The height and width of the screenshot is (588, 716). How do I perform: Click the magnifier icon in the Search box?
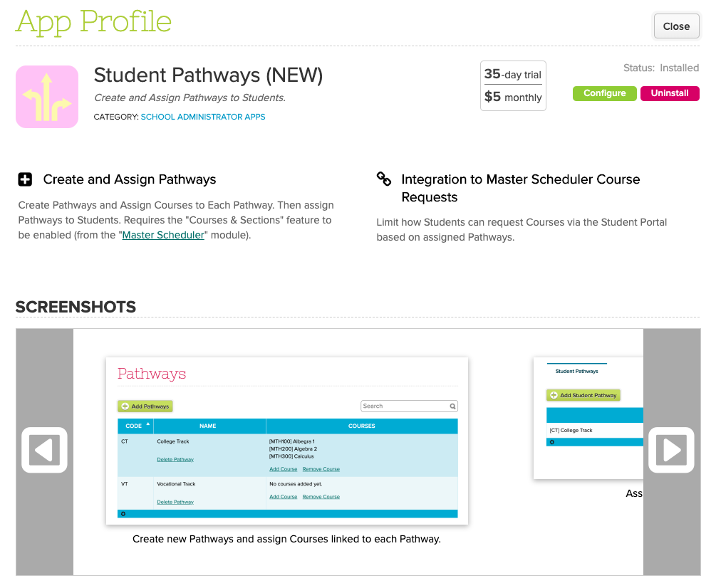tap(452, 406)
